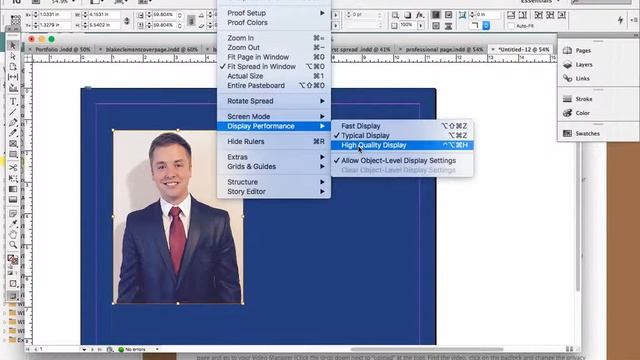This screenshot has width=640, height=360.
Task: Toggle the Auto-Fit checkbox
Action: (511, 26)
